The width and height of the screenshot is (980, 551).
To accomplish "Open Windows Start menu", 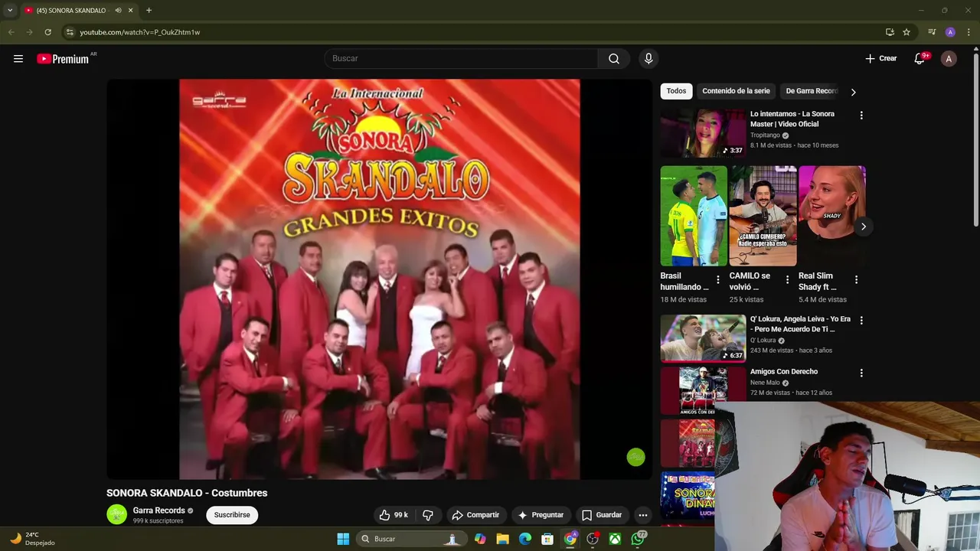I will [343, 539].
